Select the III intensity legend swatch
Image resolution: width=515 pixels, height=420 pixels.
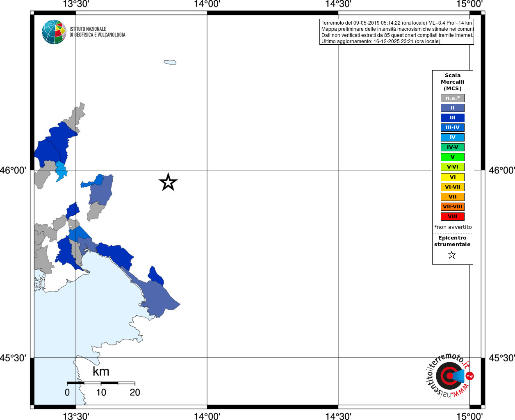click(x=453, y=118)
